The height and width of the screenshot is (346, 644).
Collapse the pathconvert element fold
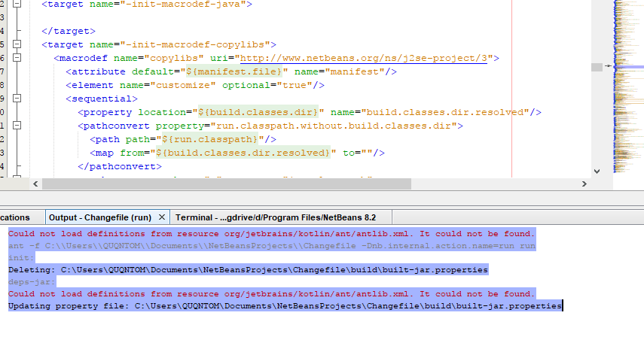(17, 125)
